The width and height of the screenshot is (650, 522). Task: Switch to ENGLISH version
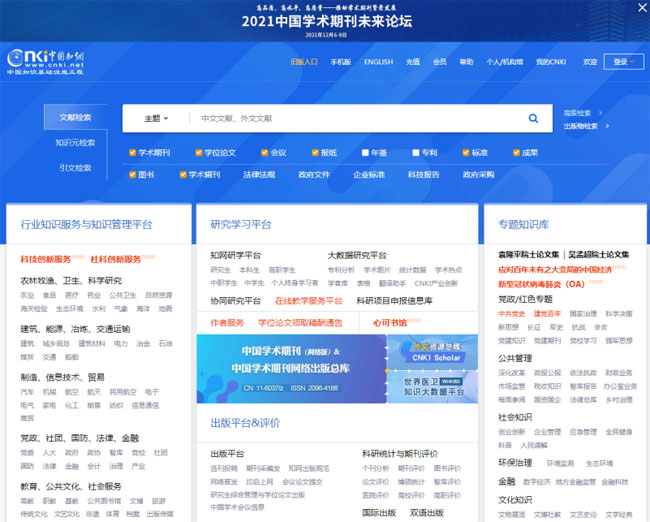point(378,62)
